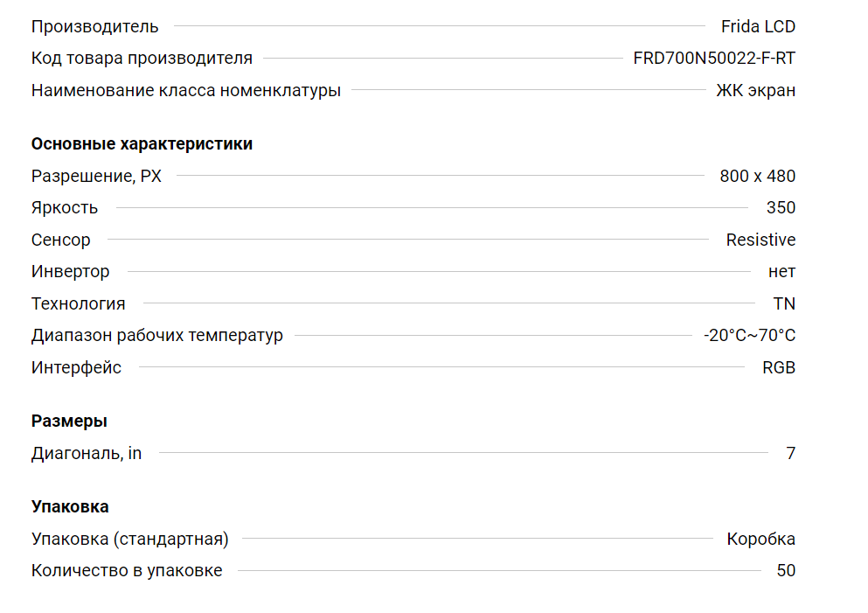Click the Код товара производителя label
The width and height of the screenshot is (868, 613).
tap(142, 58)
